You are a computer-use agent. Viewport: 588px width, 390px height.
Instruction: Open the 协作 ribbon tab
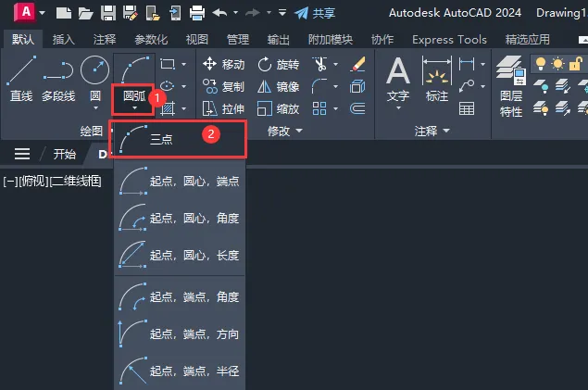382,39
